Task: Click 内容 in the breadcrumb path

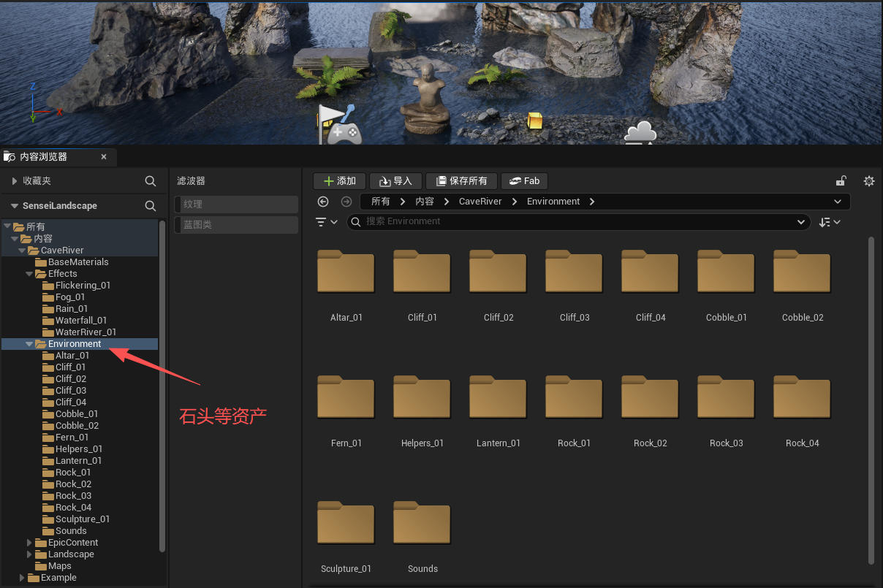Action: click(x=424, y=202)
